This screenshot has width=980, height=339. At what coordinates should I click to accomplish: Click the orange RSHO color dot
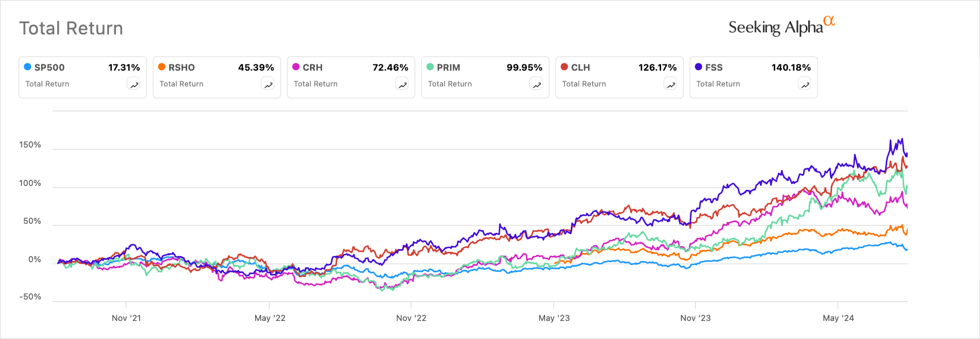pos(162,67)
